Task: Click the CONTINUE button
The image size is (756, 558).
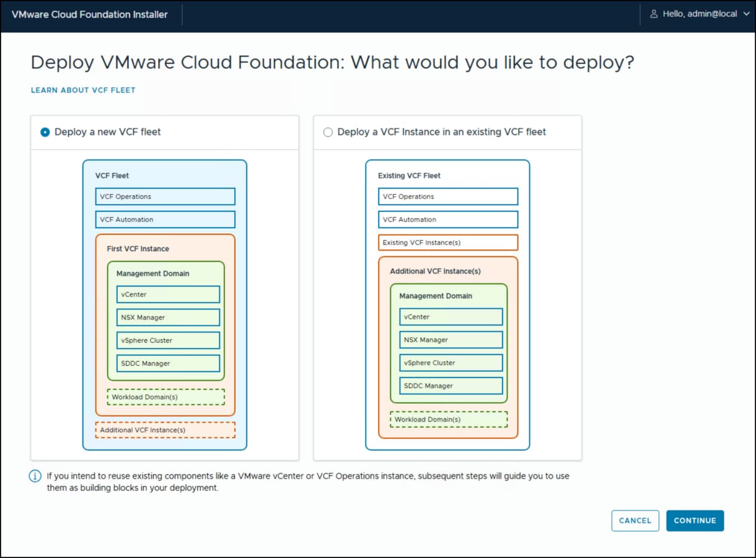Action: [x=695, y=521]
